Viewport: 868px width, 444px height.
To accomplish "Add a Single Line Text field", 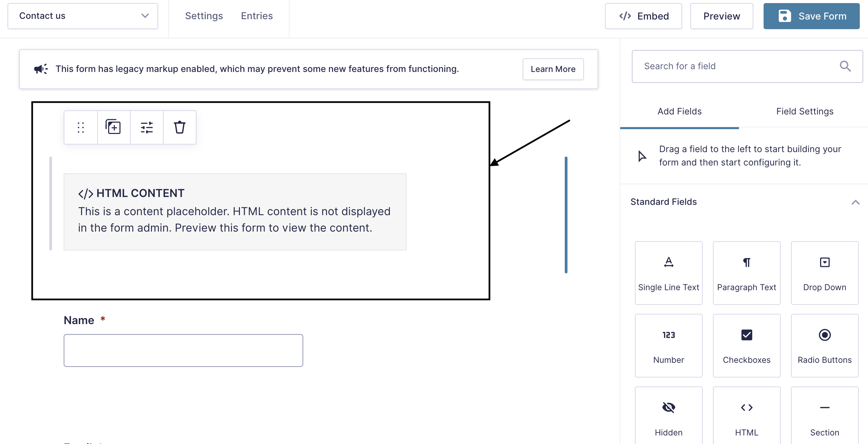I will coord(668,273).
